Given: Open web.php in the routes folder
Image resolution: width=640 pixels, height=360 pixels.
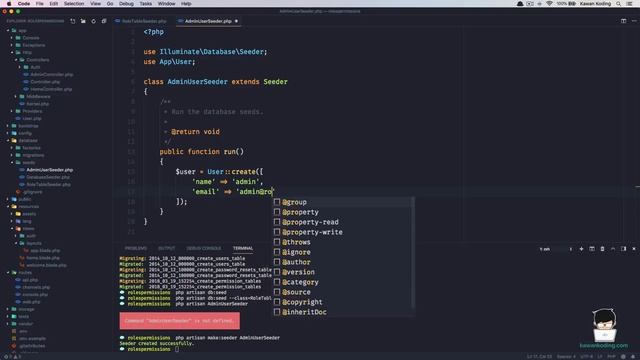Looking at the screenshot, I should pyautogui.click(x=31, y=302).
